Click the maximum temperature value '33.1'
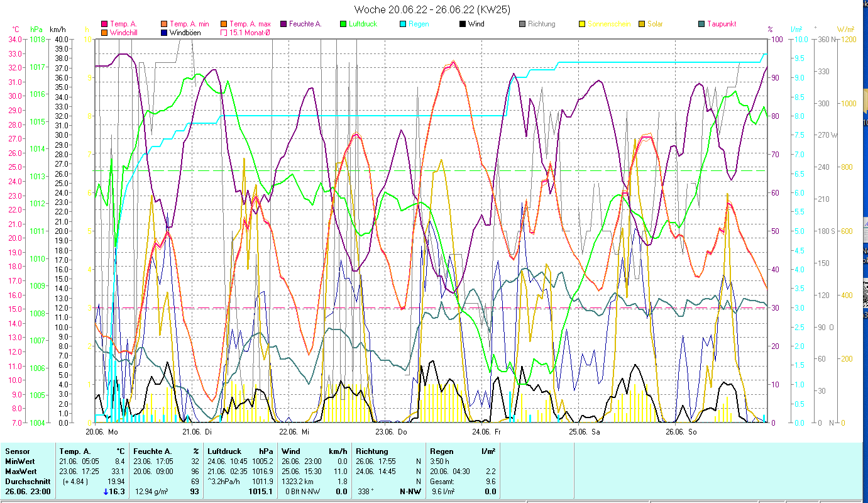 click(117, 472)
